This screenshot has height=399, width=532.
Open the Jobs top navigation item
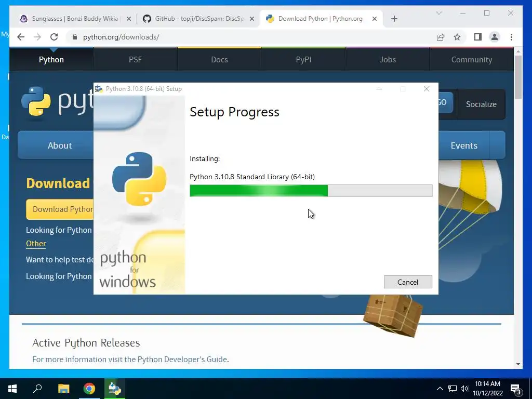388,60
